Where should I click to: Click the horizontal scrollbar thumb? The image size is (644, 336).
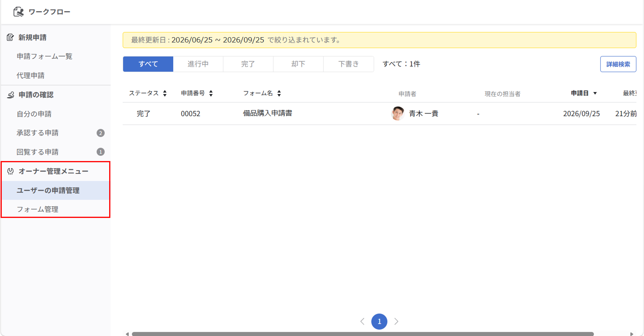363,334
